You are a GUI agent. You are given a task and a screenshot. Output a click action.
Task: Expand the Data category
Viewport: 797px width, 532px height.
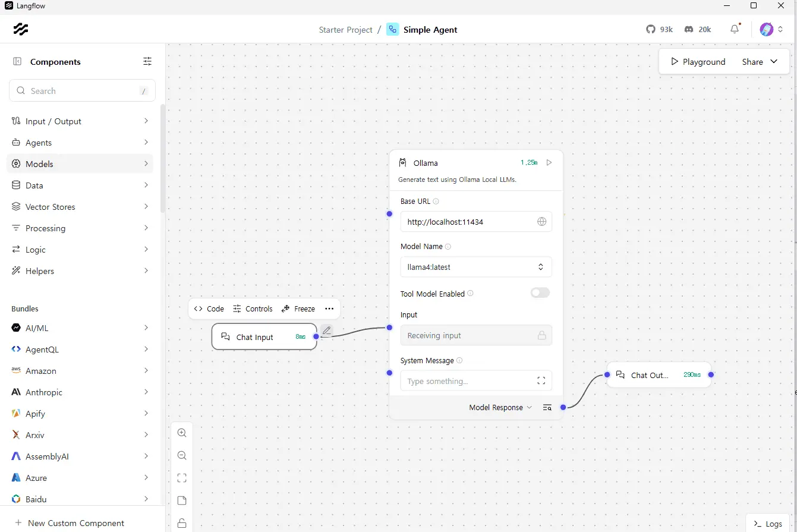tap(80, 185)
